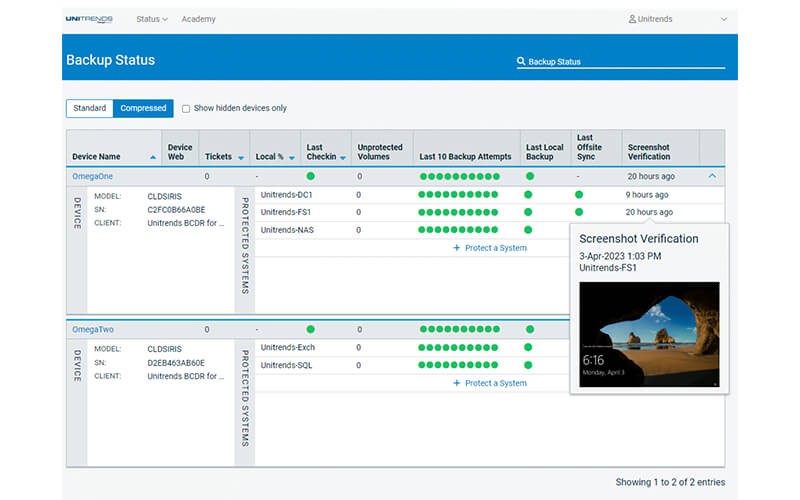800x500 pixels.
Task: Click OmegaOne 20 hours ago screenshot time
Action: (x=651, y=176)
